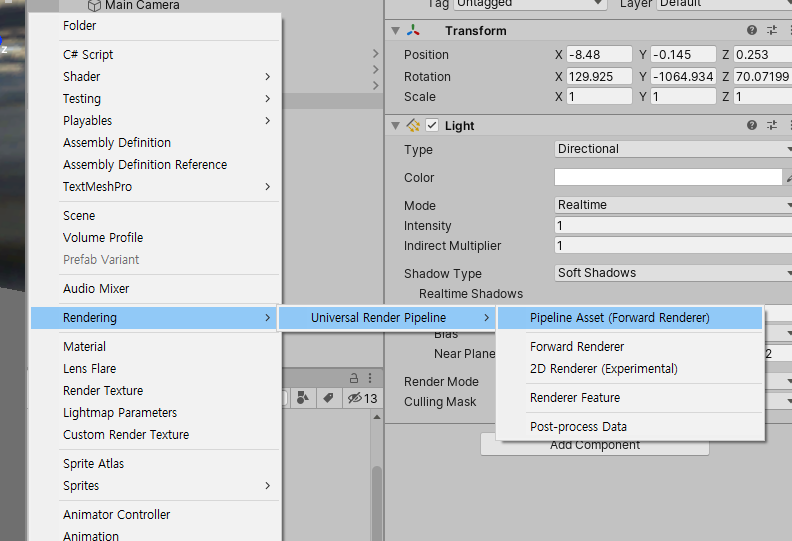The height and width of the screenshot is (541, 792).
Task: Select Forward Renderer option
Action: (630, 347)
